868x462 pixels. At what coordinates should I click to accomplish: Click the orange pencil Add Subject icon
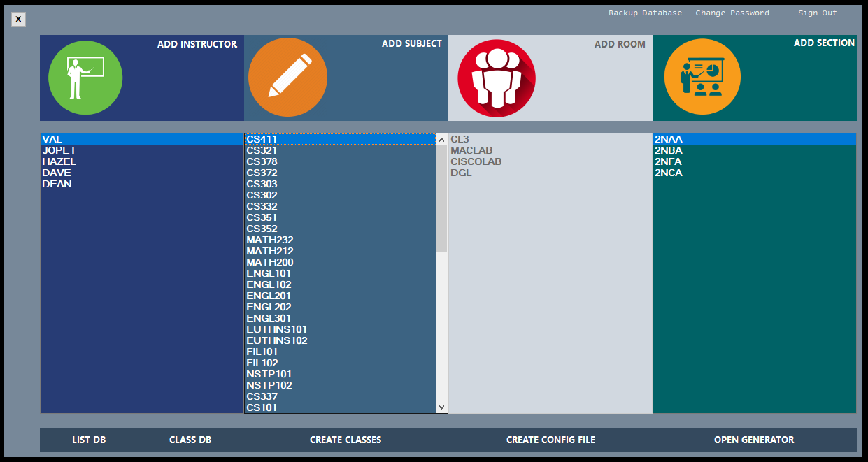(x=287, y=78)
